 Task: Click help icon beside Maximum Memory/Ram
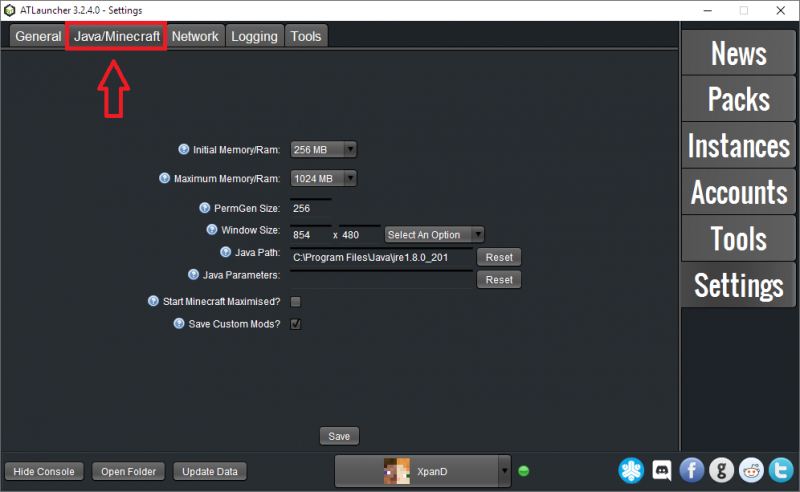[x=164, y=178]
